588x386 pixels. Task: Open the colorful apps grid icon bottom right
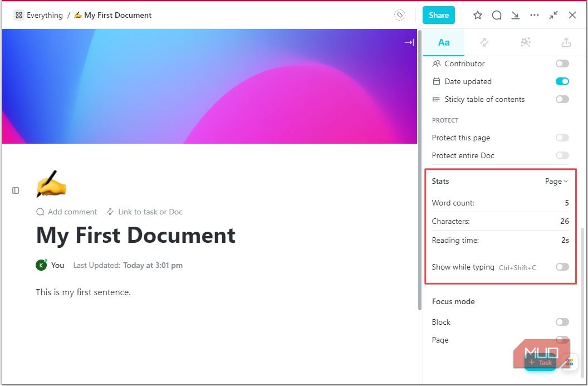[x=569, y=362]
